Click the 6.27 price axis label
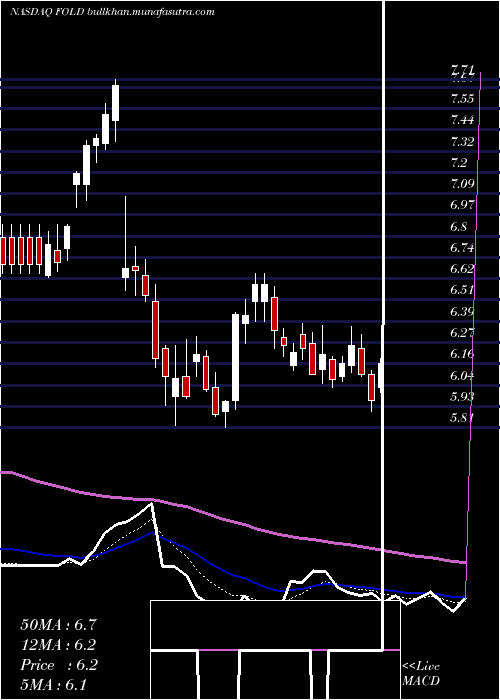Image resolution: width=500 pixels, height=700 pixels. pos(462,333)
